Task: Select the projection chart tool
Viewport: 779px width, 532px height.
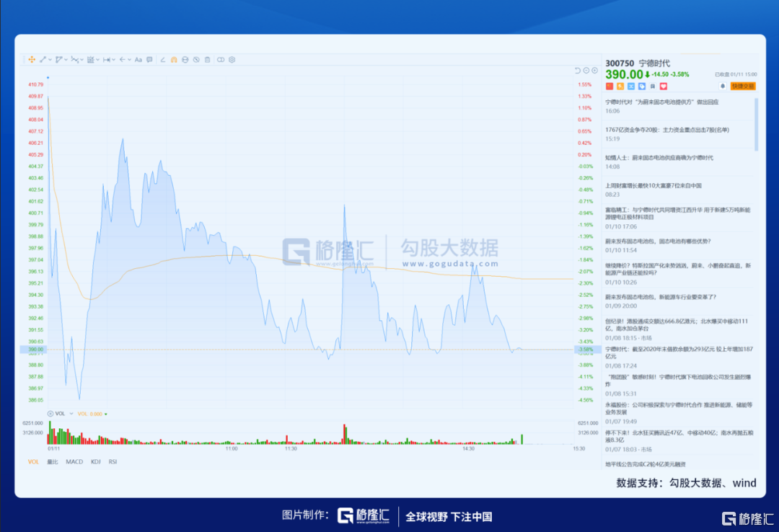Action: coord(90,60)
